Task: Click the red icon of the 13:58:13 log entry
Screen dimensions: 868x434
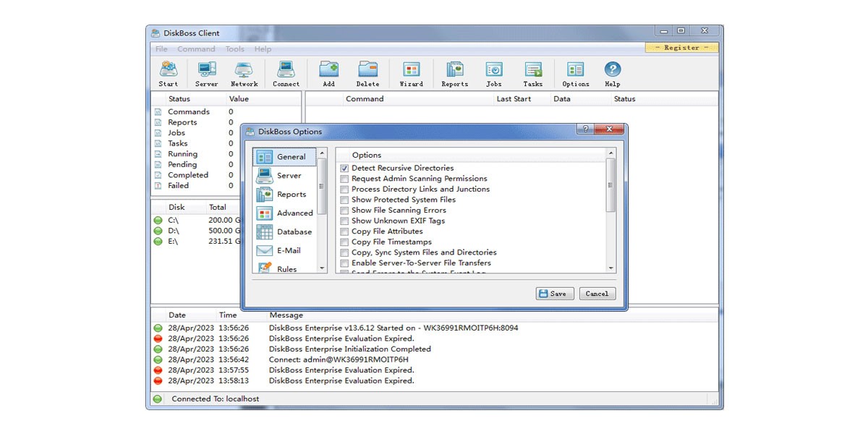Action: click(x=158, y=380)
